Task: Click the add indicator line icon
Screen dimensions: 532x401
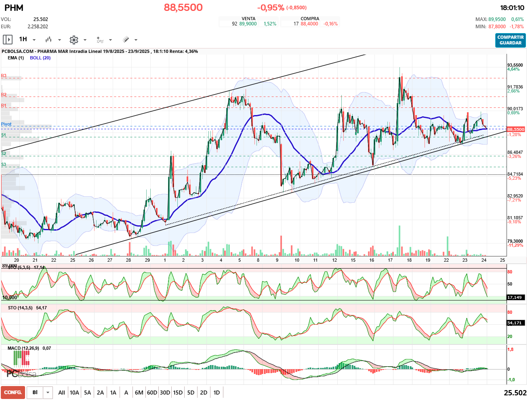Action: tap(100, 40)
